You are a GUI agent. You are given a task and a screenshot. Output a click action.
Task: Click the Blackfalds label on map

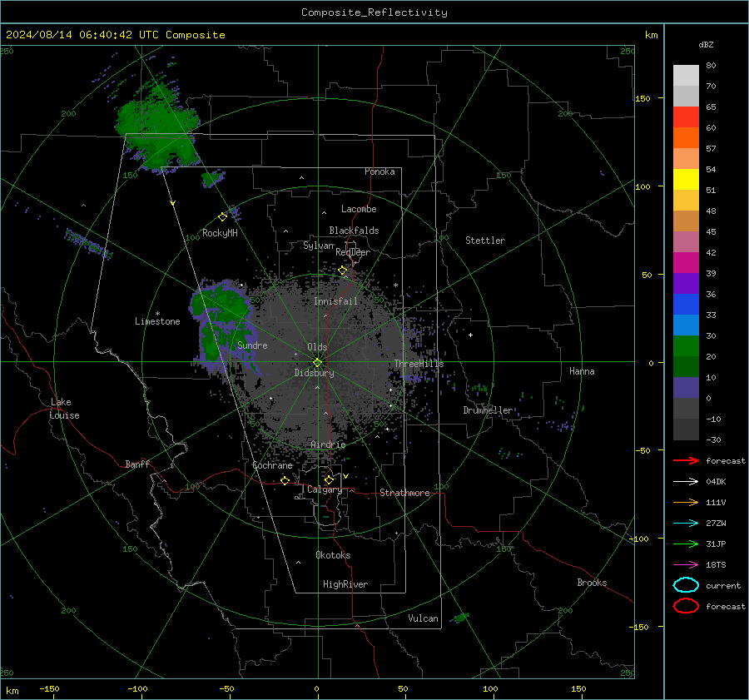click(354, 231)
